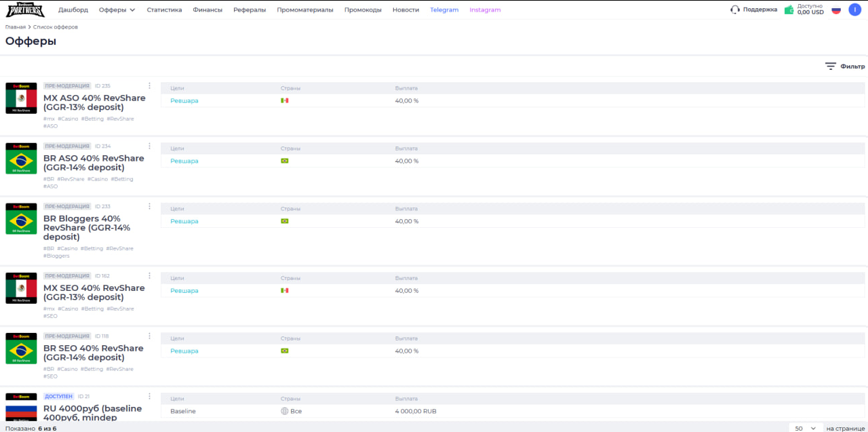Open the support headset icon

[x=735, y=10]
